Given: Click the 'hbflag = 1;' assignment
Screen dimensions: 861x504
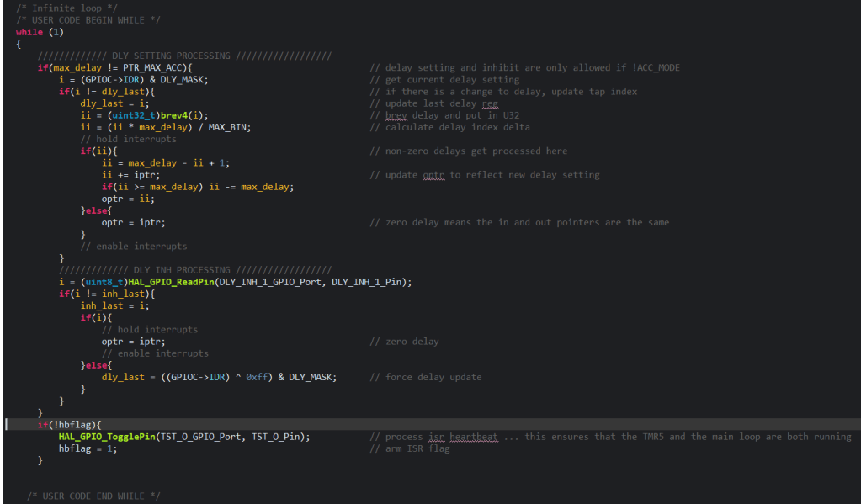Looking at the screenshot, I should point(88,449).
